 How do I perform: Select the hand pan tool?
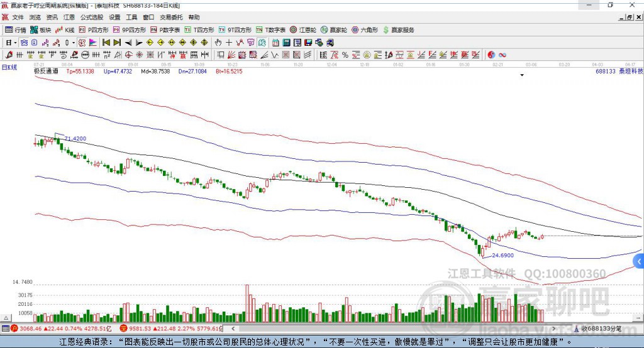tap(218, 43)
